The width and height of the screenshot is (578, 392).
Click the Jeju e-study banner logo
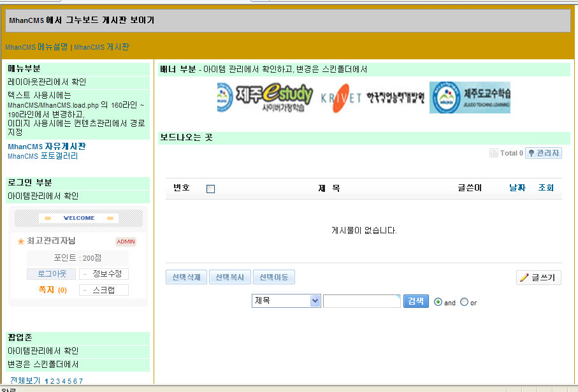(265, 98)
